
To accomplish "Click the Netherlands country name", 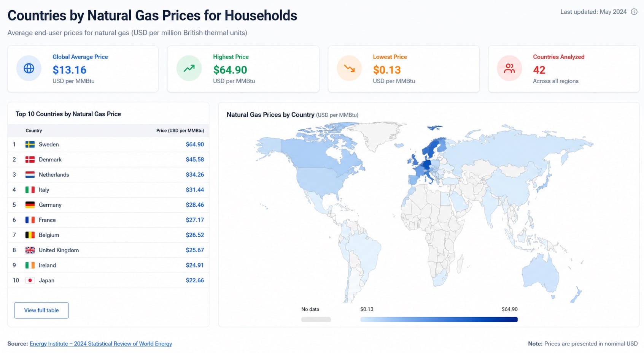I will click(x=54, y=175).
